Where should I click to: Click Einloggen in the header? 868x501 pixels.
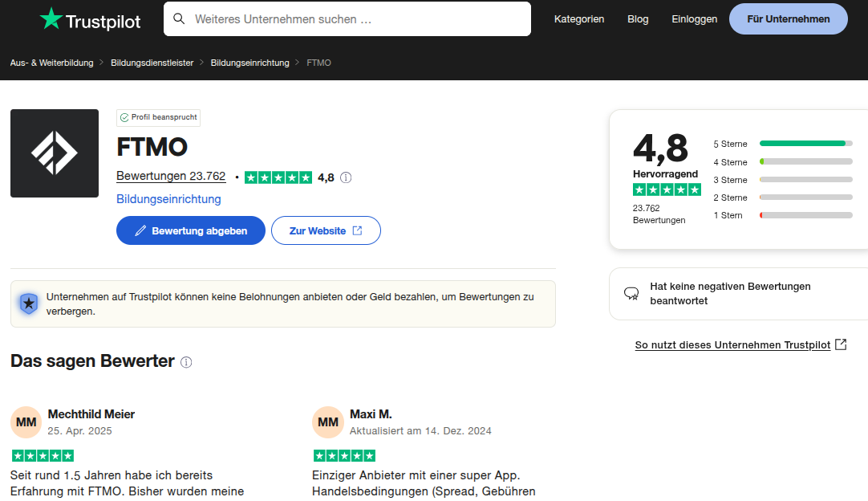pos(694,18)
